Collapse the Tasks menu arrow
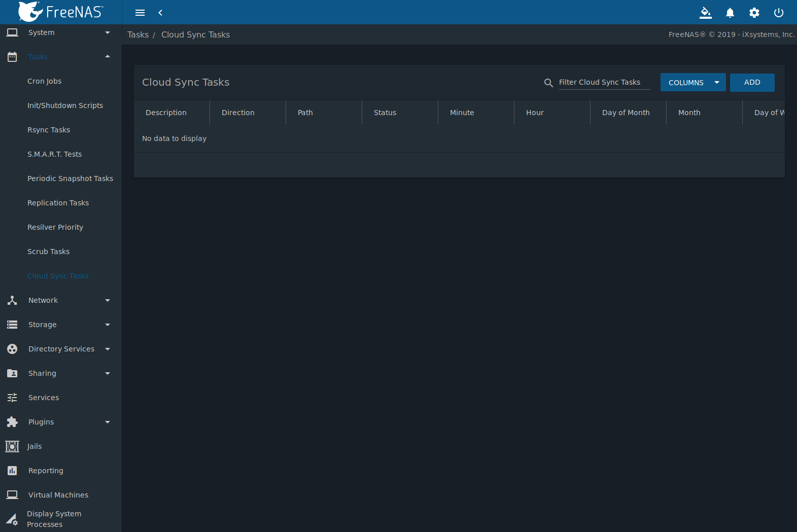The image size is (797, 532). (x=108, y=56)
